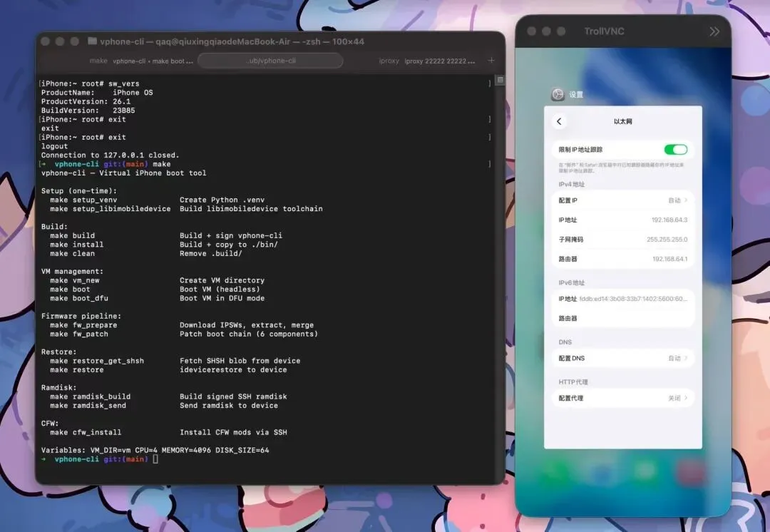Click the 'make ramdisk_send' line
The image size is (770, 532).
point(164,405)
